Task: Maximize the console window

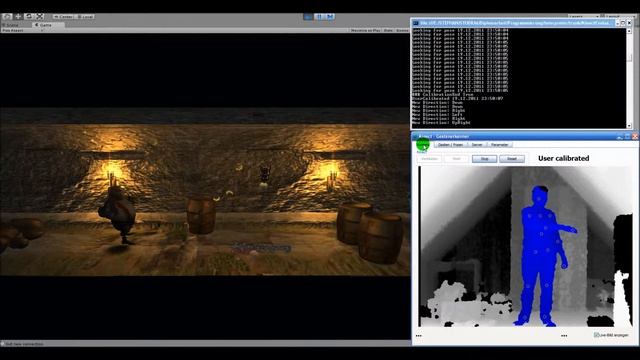Action: coord(623,23)
